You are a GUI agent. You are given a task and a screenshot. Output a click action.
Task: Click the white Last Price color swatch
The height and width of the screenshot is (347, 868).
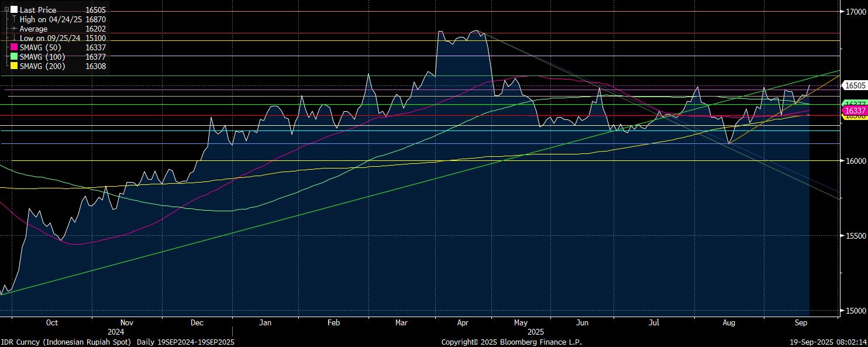(14, 10)
